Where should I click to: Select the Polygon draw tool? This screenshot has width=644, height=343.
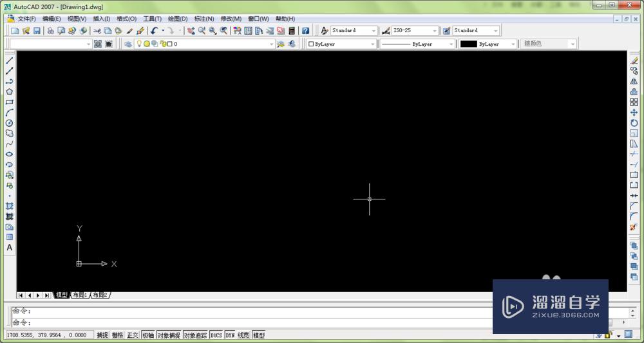pos(9,91)
